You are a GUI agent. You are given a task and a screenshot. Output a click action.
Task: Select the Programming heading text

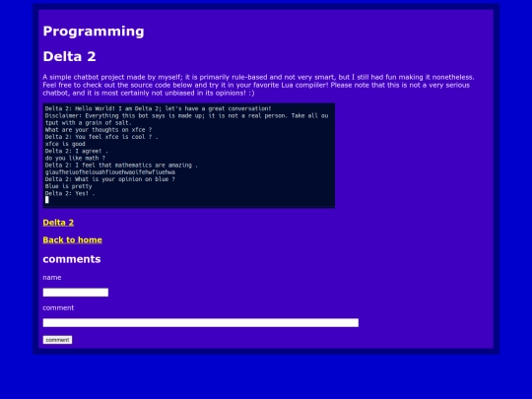[94, 32]
